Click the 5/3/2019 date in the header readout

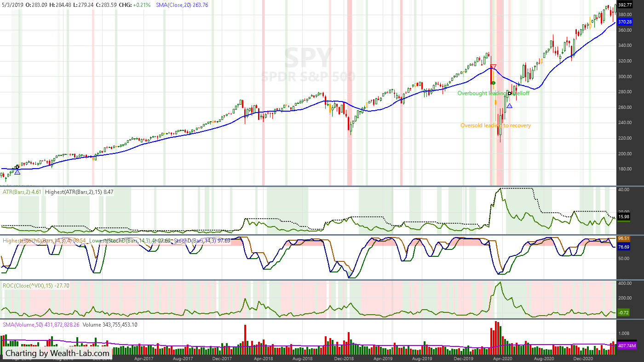[12, 5]
